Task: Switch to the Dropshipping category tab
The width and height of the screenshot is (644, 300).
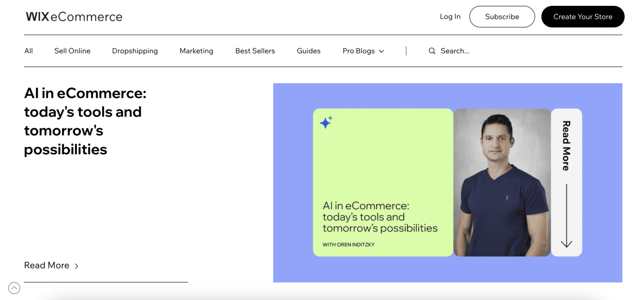Action: [x=135, y=51]
